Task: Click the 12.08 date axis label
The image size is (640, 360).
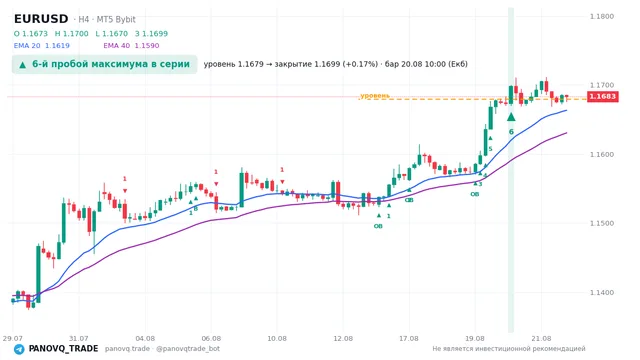Action: (x=343, y=338)
